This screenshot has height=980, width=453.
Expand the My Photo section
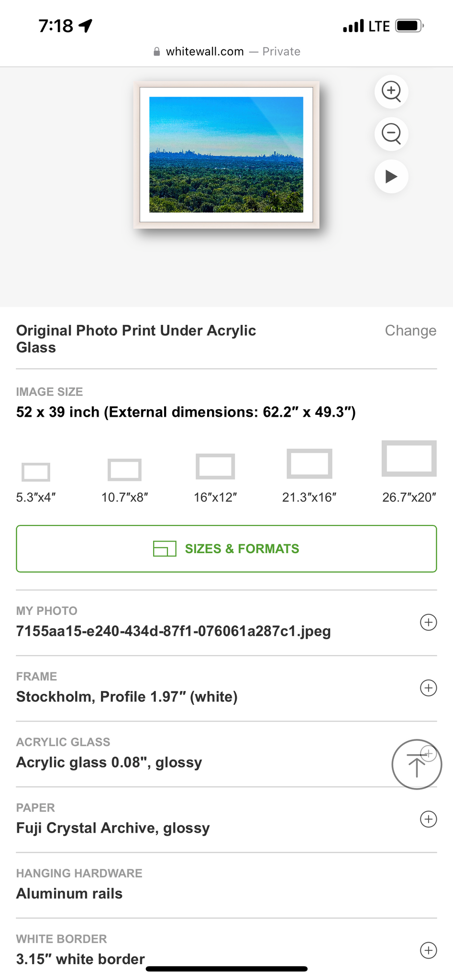[428, 623]
